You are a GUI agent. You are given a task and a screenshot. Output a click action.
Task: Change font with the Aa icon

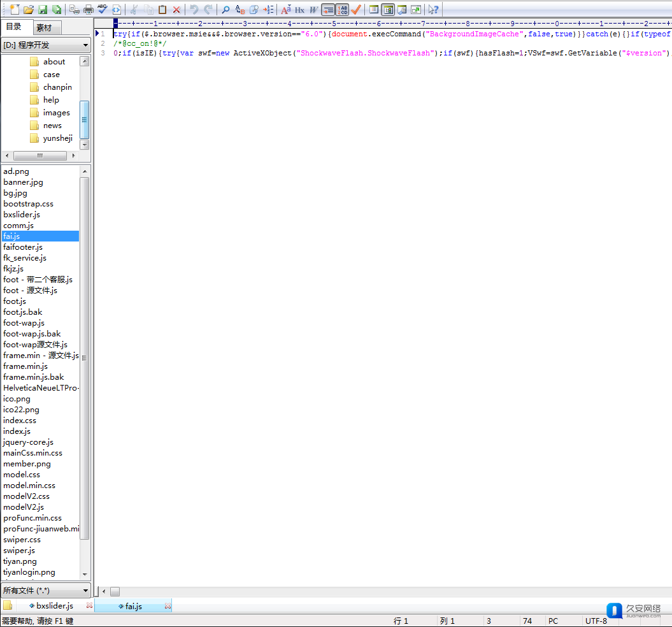point(286,10)
